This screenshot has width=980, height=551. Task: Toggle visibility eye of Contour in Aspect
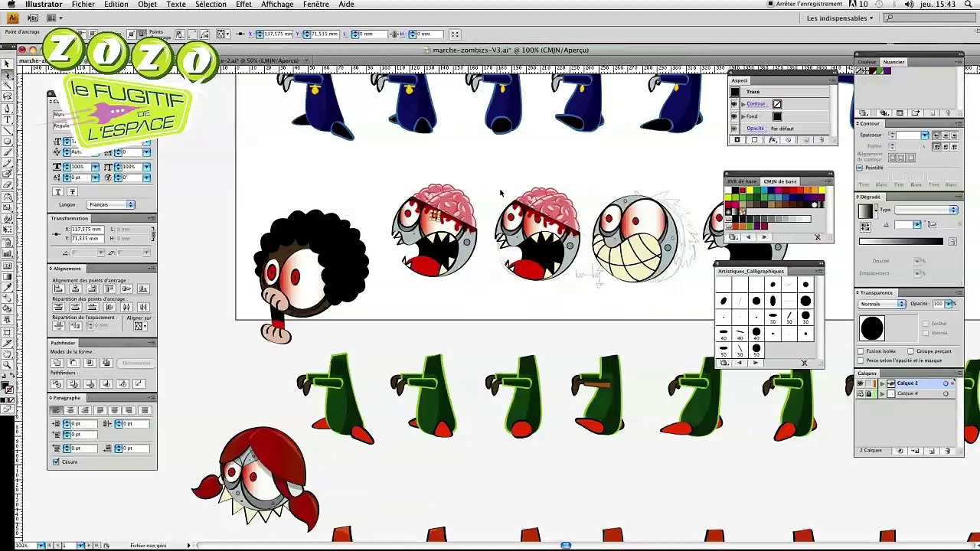pyautogui.click(x=734, y=104)
